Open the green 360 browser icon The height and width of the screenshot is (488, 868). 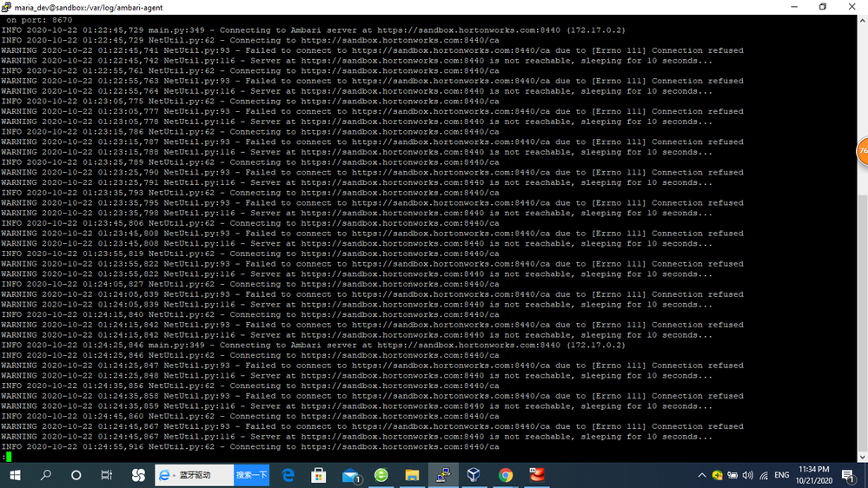point(381,475)
